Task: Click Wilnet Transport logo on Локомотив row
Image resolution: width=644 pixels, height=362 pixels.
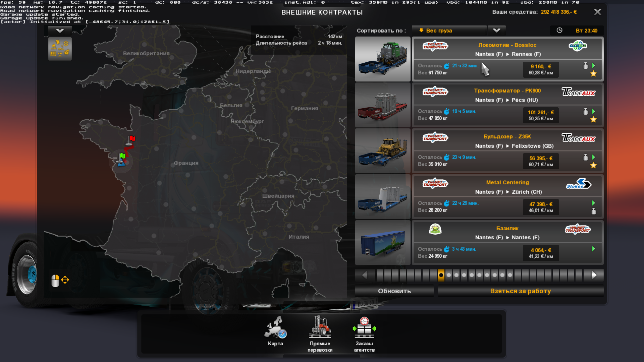Action: pos(435,46)
